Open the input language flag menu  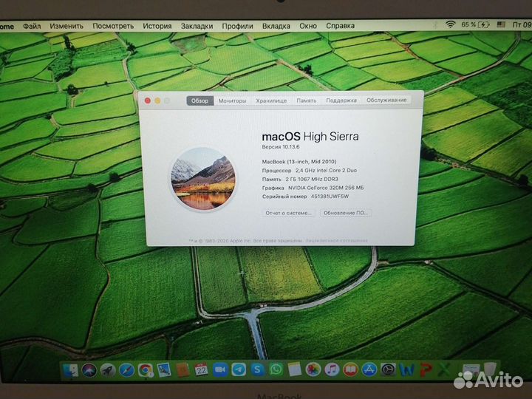point(501,24)
